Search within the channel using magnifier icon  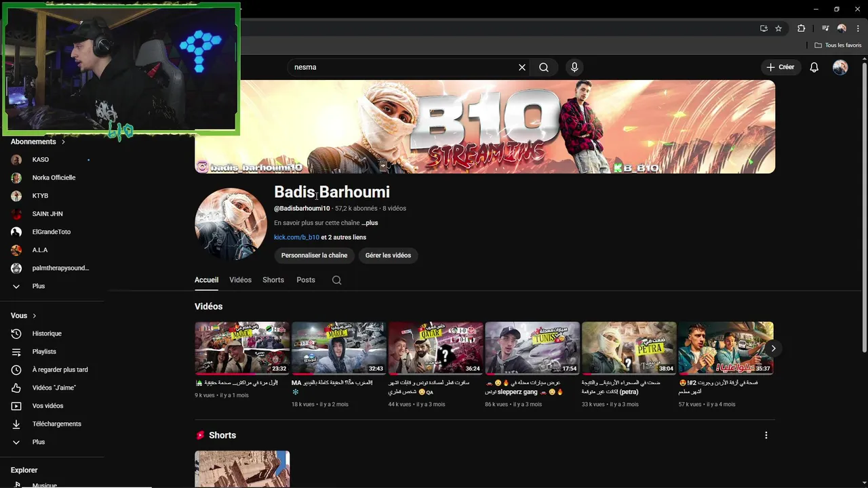(x=336, y=280)
